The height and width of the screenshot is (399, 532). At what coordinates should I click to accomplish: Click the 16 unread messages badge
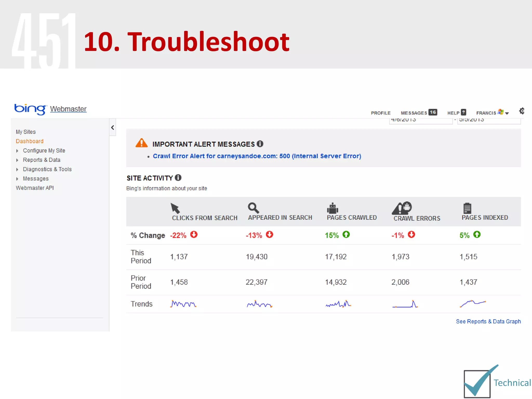(433, 112)
